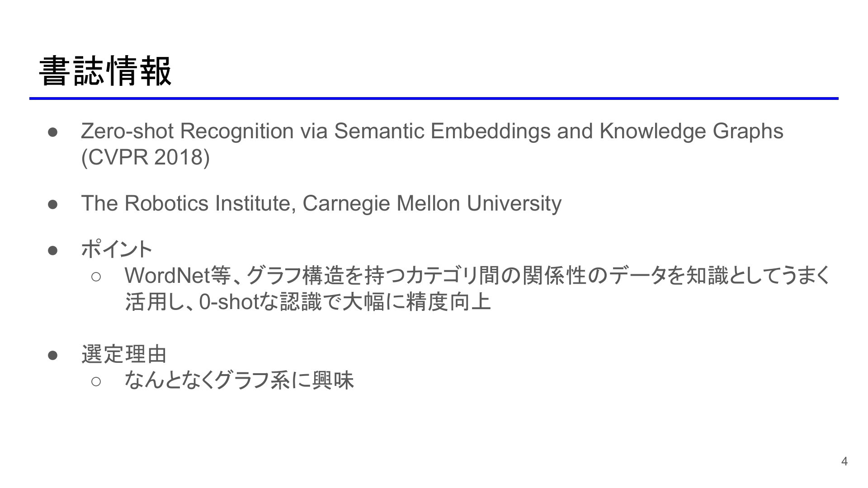
Task: Click the filled bullet beside The Robotics Institute
Action: [53, 204]
